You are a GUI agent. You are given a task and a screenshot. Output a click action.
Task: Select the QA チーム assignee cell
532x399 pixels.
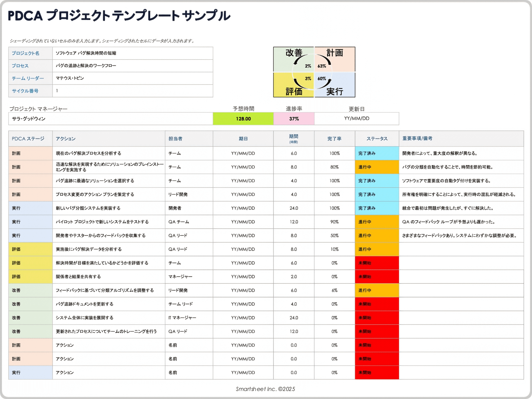coord(189,222)
